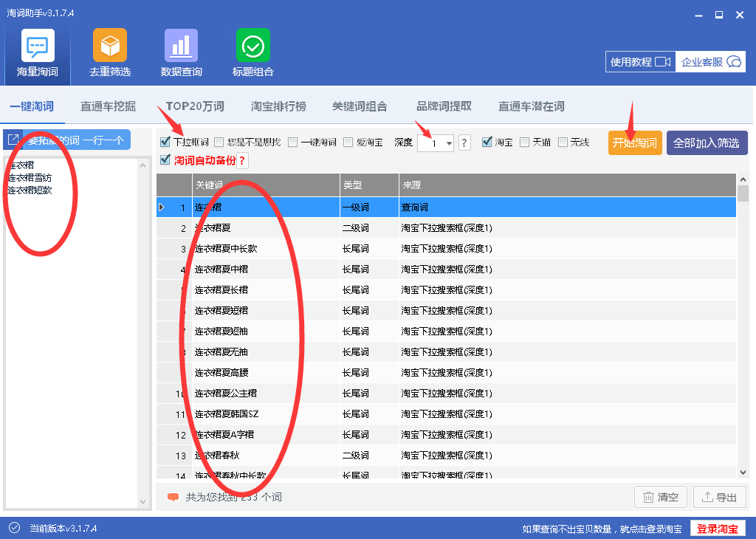Click the 导出 export button

[720, 497]
